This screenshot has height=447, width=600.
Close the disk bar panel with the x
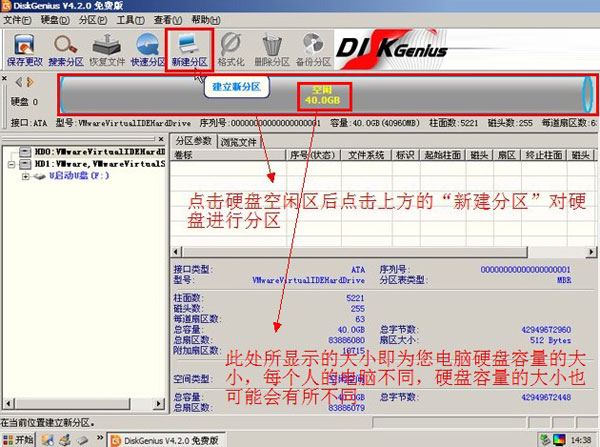[4, 78]
